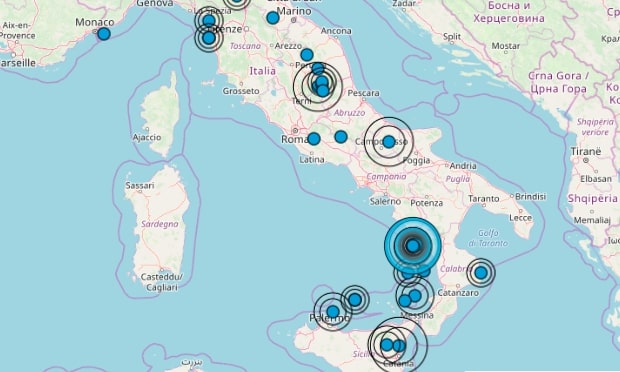The width and height of the screenshot is (620, 372).
Task: Select the marker southeast of Arezzo
Action: [307, 55]
